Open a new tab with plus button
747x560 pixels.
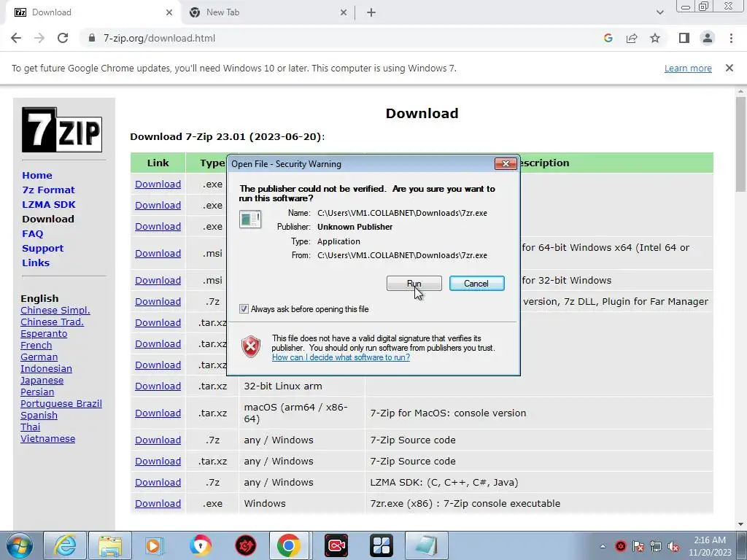371,12
